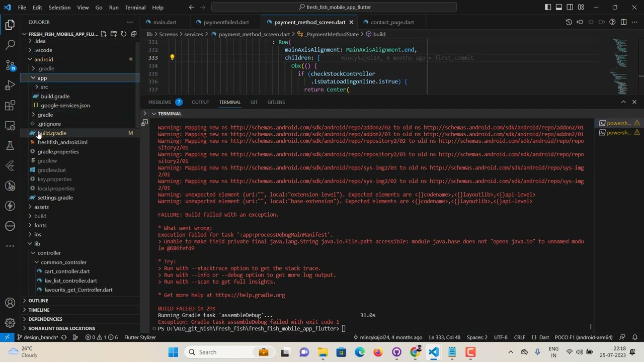Image resolution: width=644 pixels, height=362 pixels.
Task: Switch to the main.dart tab
Action: 165,22
